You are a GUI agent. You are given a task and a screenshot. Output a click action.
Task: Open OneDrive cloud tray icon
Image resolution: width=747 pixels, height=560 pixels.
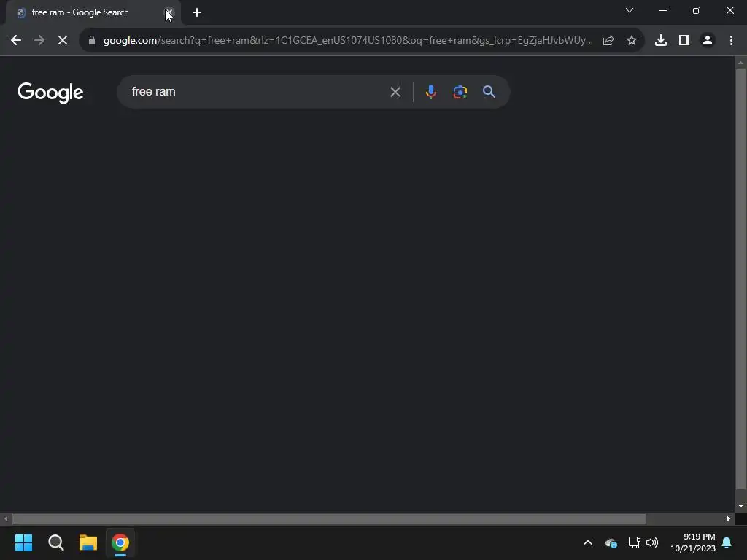coord(611,542)
